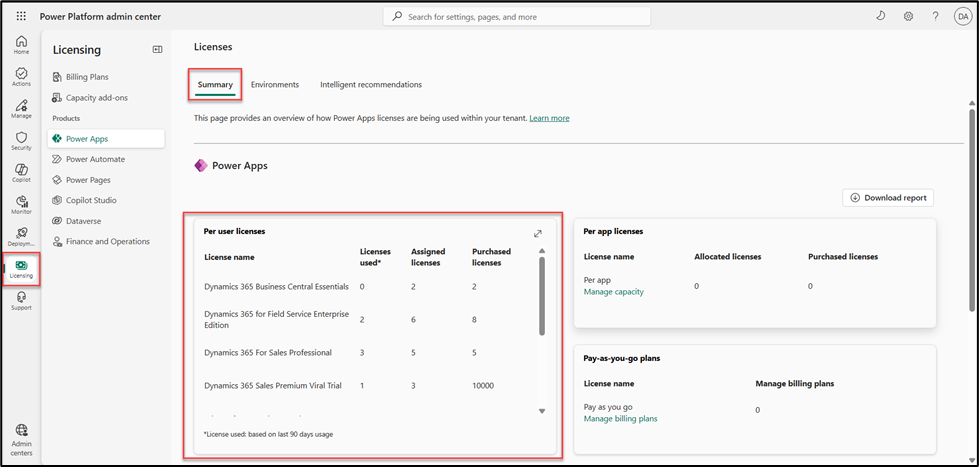This screenshot has height=467, width=979.
Task: Toggle dark mode moon icon
Action: [x=880, y=17]
